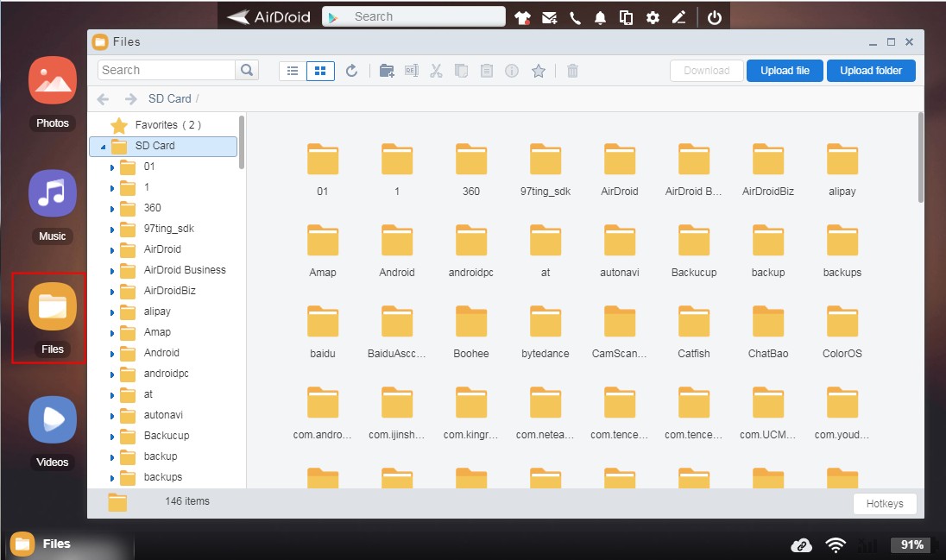The image size is (946, 560).
Task: Open the notifications bell icon
Action: (x=600, y=16)
